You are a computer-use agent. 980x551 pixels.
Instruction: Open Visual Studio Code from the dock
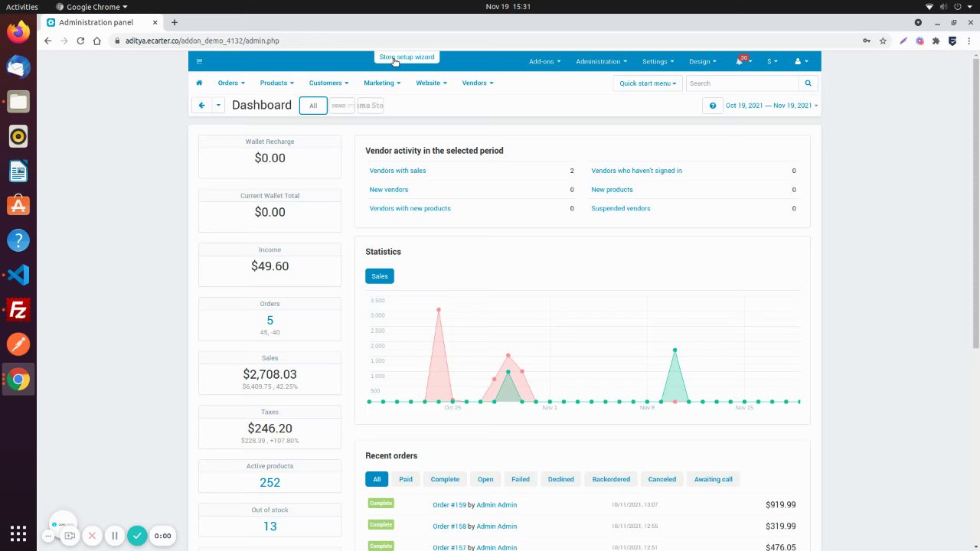[18, 275]
